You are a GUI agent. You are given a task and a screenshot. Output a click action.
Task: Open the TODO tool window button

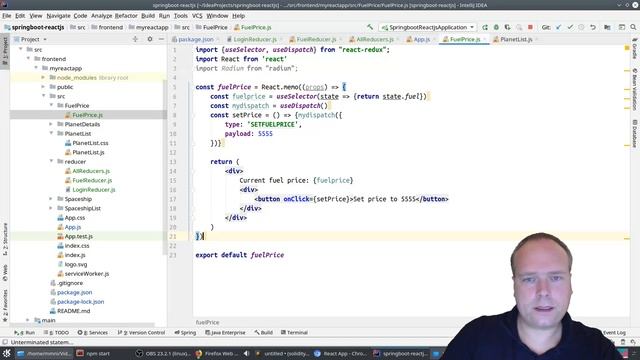point(56,333)
